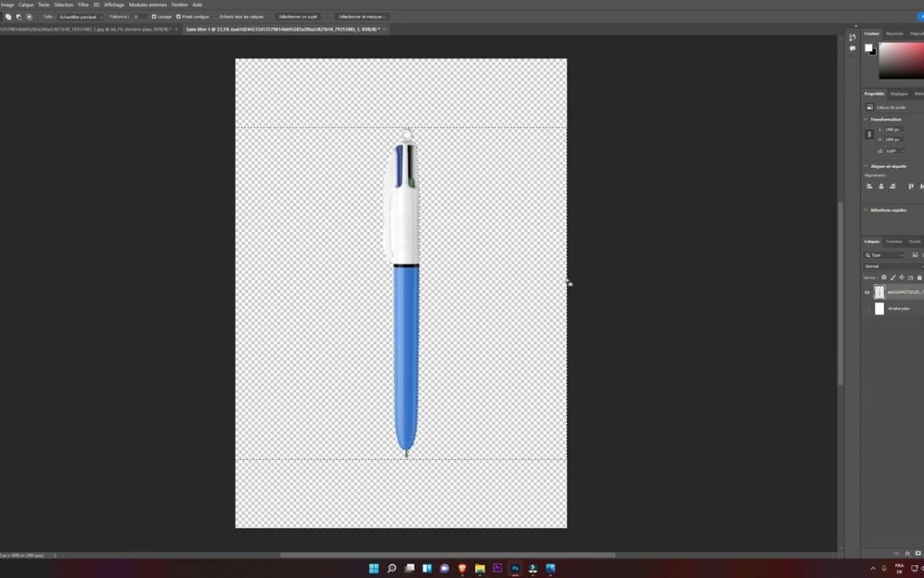Open the Modules externes menu

[147, 5]
